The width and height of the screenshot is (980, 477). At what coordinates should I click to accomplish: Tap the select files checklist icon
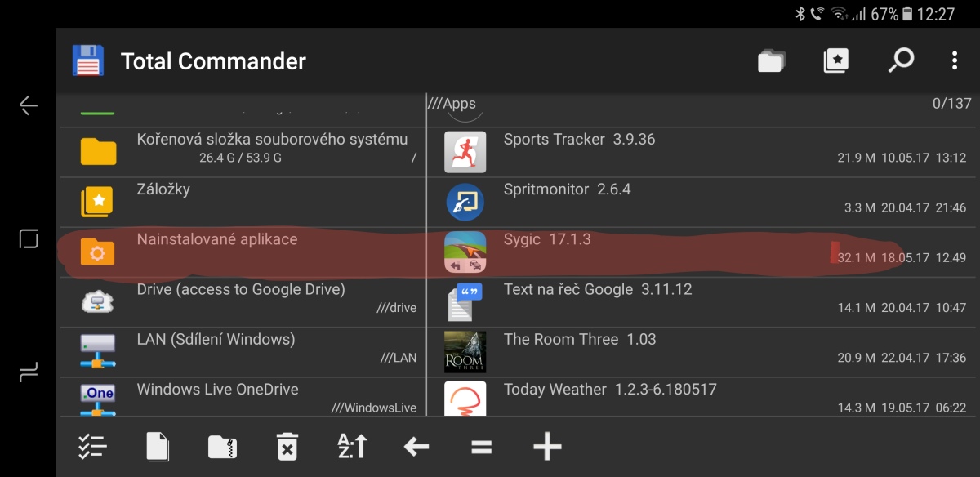[x=92, y=447]
